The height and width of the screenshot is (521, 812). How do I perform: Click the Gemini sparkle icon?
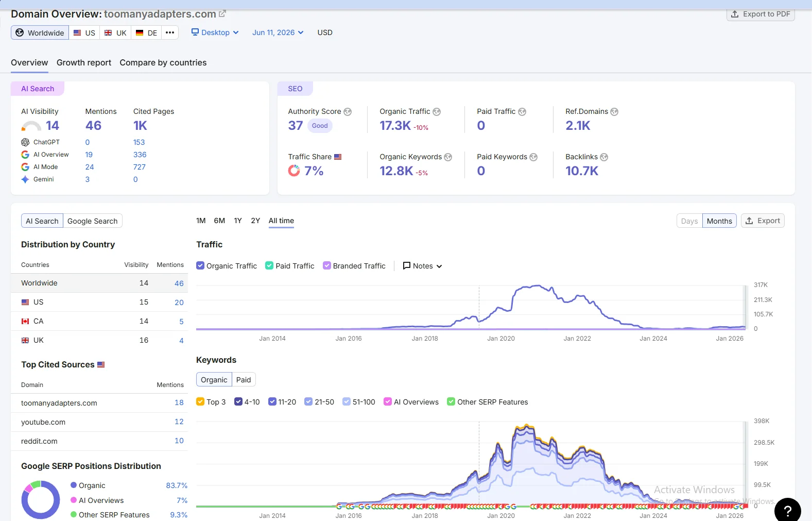(x=25, y=179)
